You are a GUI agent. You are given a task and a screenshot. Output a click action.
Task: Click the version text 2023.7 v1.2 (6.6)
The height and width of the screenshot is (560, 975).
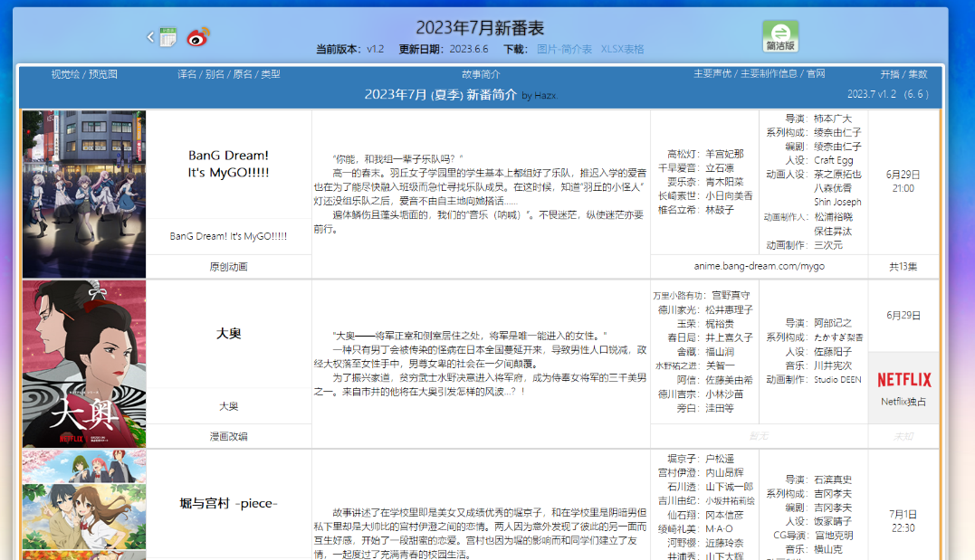[888, 94]
